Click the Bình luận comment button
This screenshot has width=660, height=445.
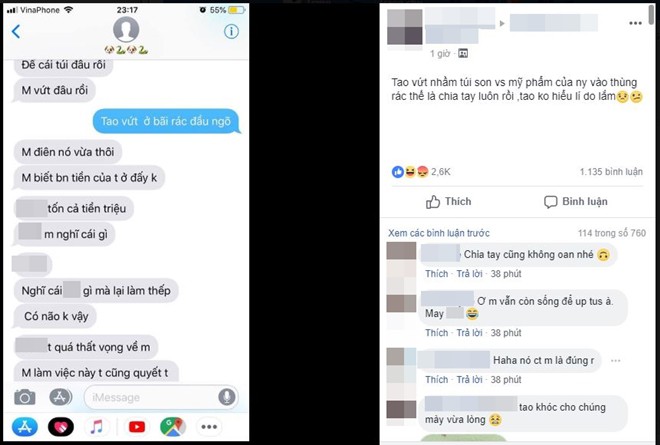[x=575, y=202]
